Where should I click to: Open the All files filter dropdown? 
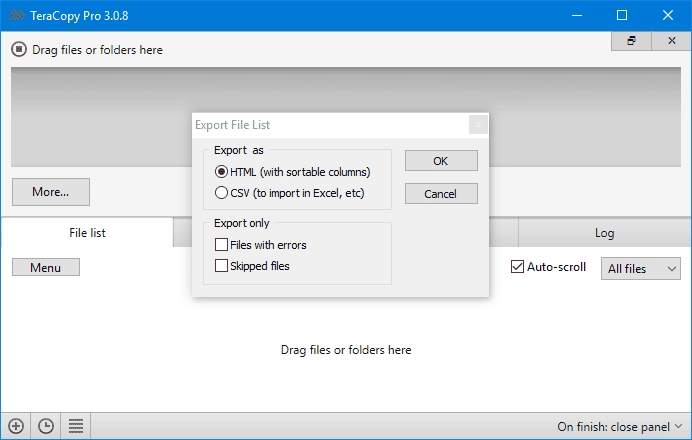pos(641,268)
